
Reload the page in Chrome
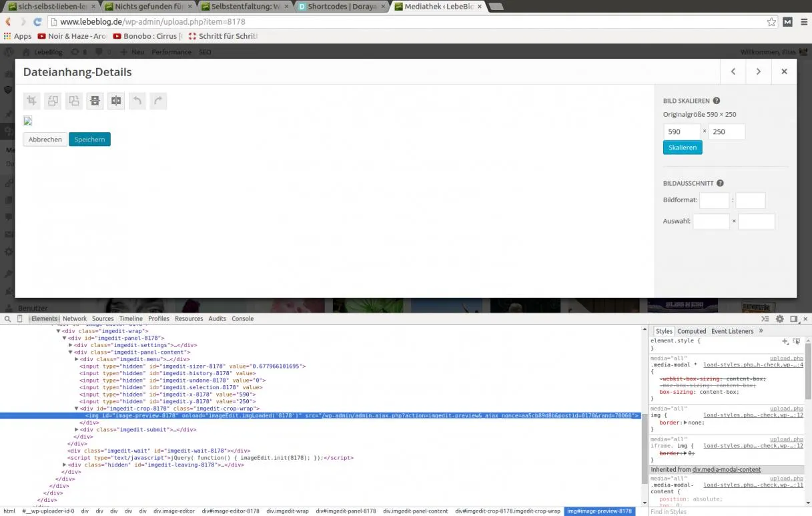click(38, 22)
